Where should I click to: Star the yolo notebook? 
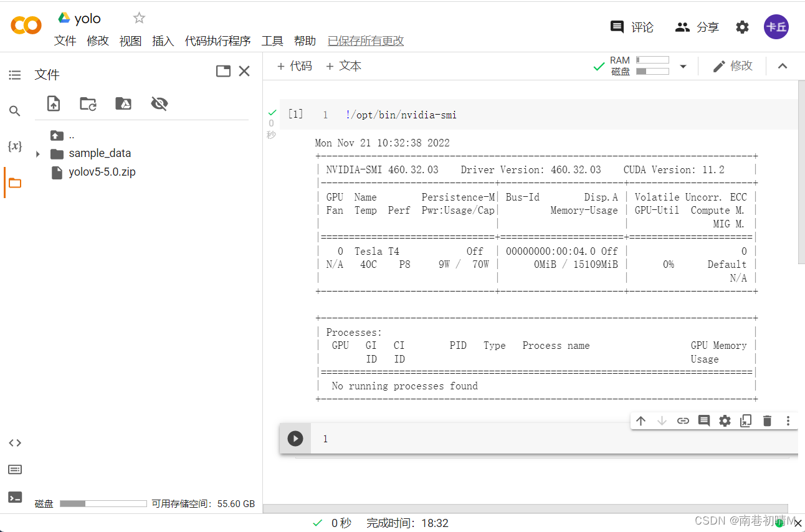tap(138, 17)
